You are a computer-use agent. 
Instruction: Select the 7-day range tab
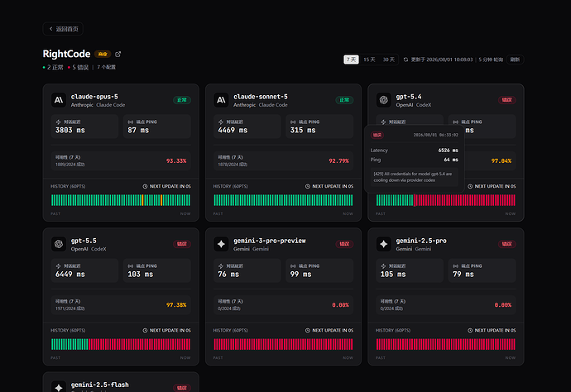click(352, 60)
